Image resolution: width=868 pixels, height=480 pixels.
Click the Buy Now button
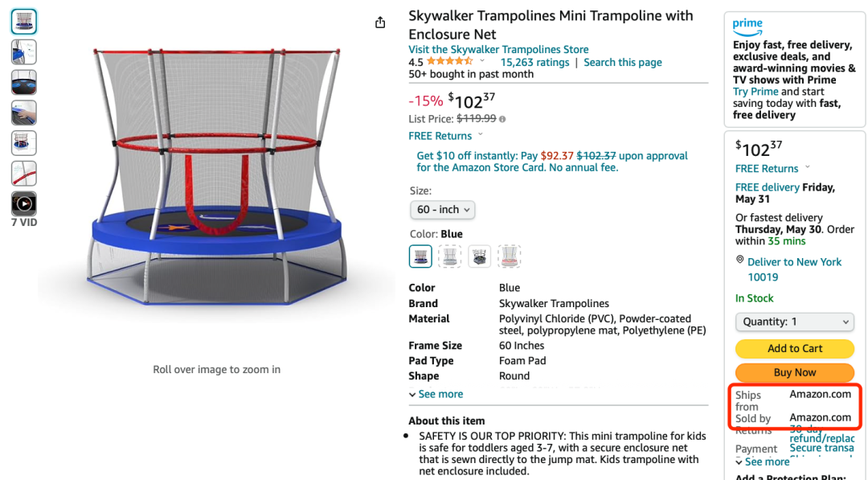point(794,372)
